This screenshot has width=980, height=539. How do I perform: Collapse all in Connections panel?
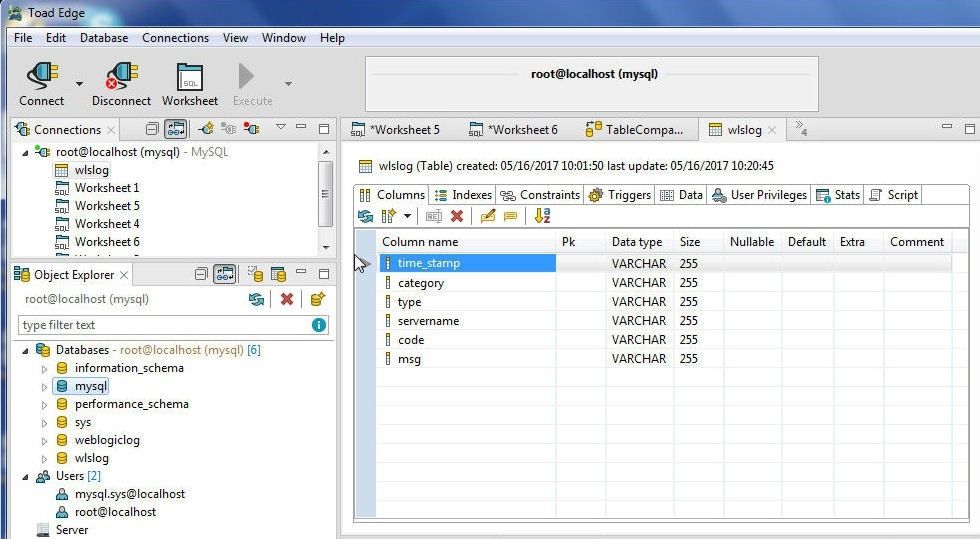[x=152, y=129]
